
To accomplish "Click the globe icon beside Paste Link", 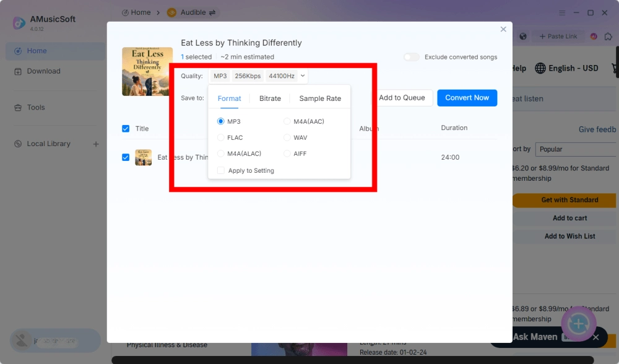I will 523,37.
